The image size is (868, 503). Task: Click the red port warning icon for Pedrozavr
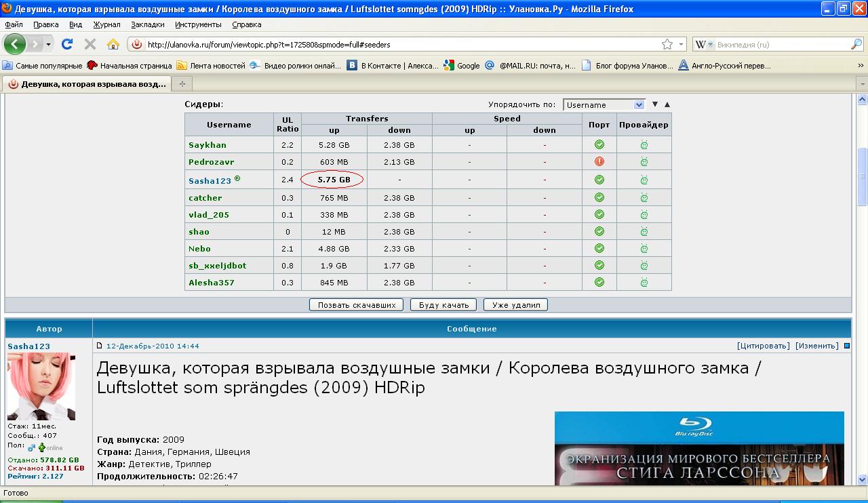[x=599, y=161]
